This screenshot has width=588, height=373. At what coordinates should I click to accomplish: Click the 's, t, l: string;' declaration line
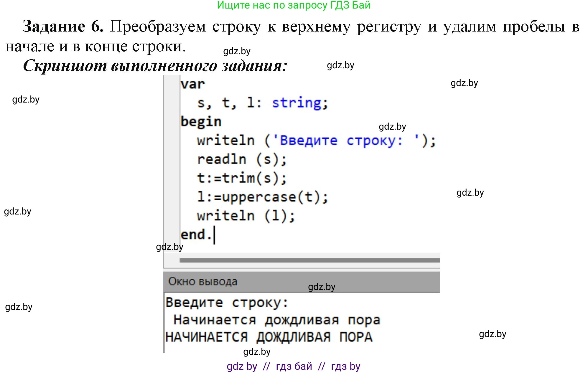(x=262, y=103)
